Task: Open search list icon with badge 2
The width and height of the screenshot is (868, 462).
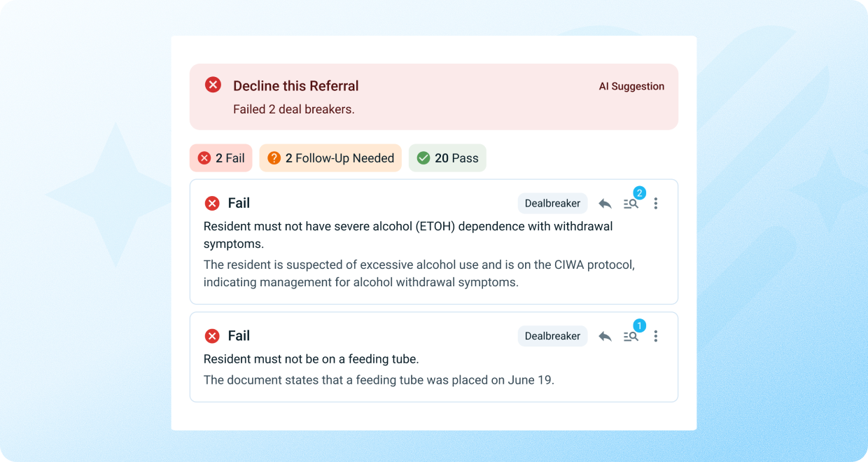Action: pyautogui.click(x=631, y=204)
